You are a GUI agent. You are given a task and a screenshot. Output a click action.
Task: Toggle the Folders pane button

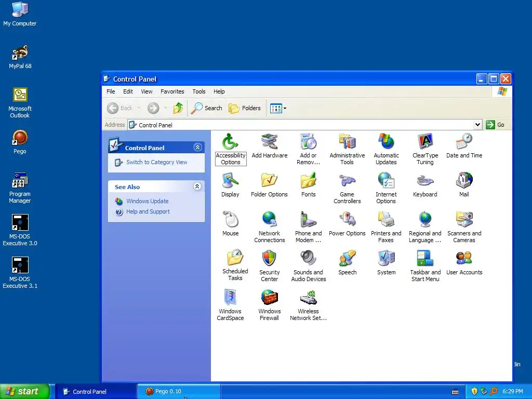(245, 108)
